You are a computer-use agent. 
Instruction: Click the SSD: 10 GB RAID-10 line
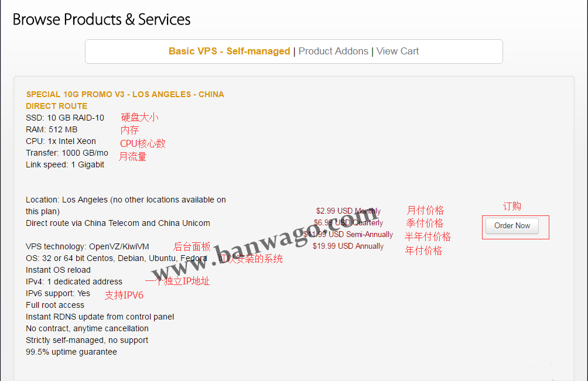pos(65,118)
